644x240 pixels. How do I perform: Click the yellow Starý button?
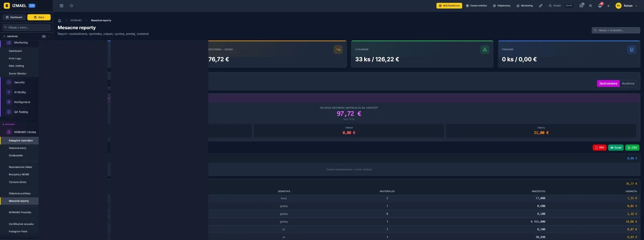(x=39, y=17)
